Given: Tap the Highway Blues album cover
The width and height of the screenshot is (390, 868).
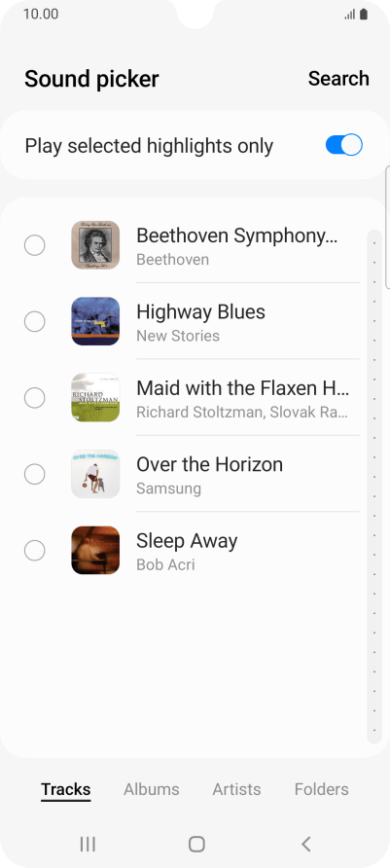Looking at the screenshot, I should coord(95,322).
